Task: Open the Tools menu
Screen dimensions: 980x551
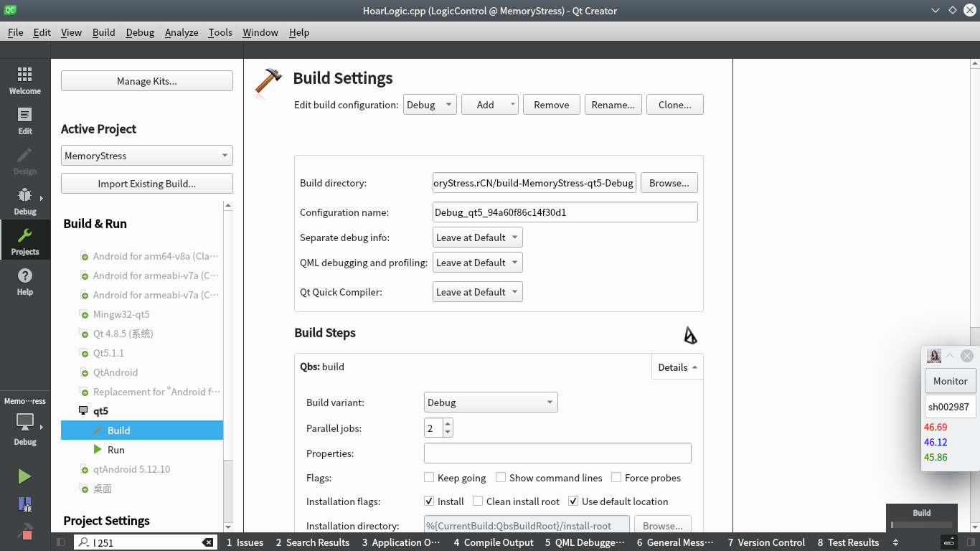Action: [220, 32]
